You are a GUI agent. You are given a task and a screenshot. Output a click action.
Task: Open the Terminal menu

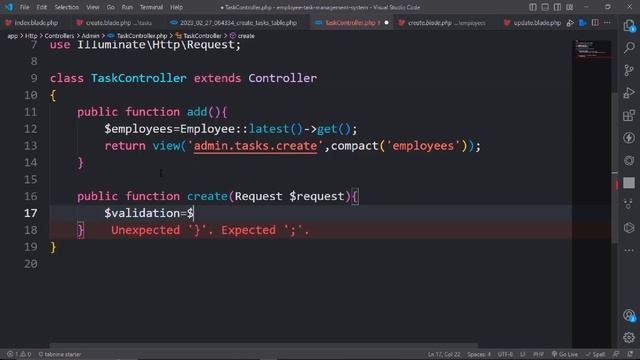tap(151, 7)
